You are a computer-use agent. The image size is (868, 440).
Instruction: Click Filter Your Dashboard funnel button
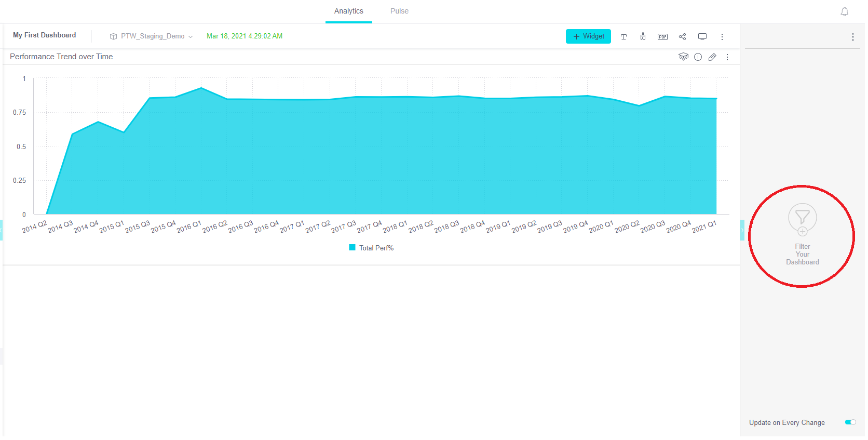[x=802, y=218]
